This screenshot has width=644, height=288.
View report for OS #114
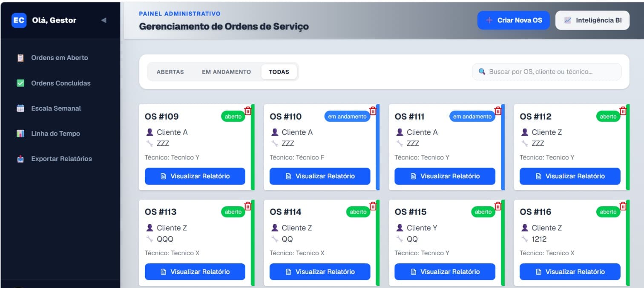point(320,272)
